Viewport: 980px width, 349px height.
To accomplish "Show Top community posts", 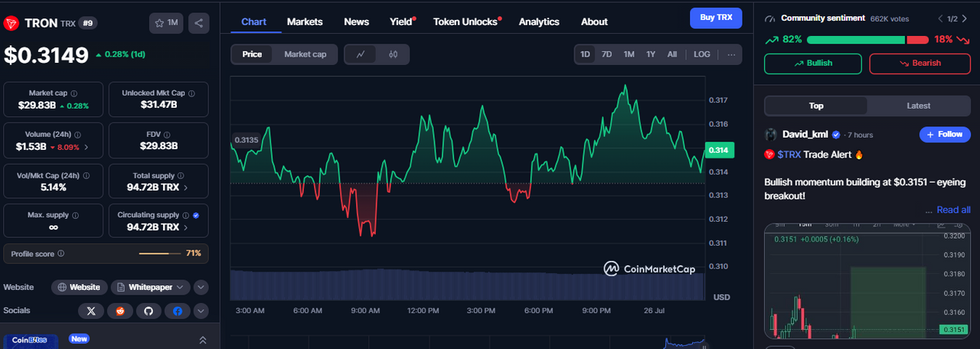I will tap(816, 106).
